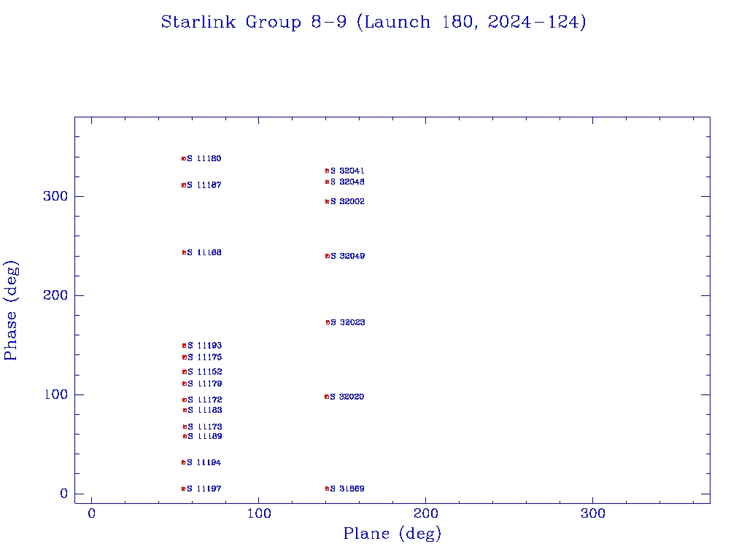Click the 300 tick on Plane axis
The height and width of the screenshot is (560, 747).
pyautogui.click(x=592, y=513)
